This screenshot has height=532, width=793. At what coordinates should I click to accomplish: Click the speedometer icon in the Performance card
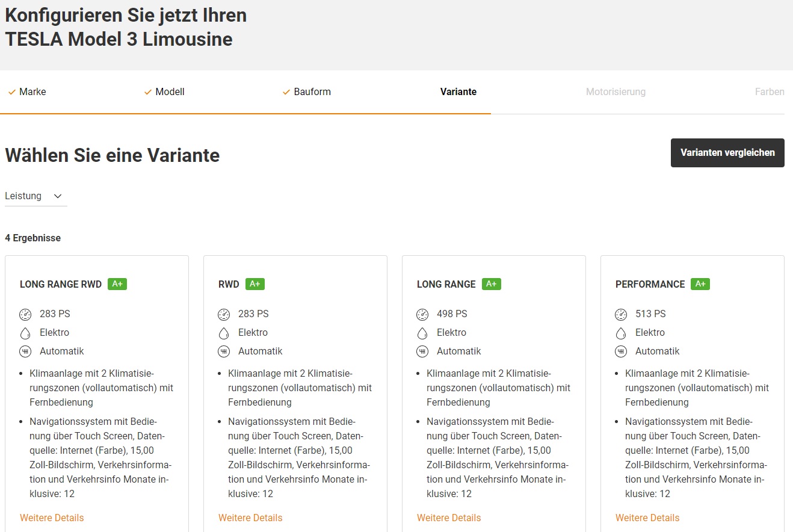(x=621, y=314)
